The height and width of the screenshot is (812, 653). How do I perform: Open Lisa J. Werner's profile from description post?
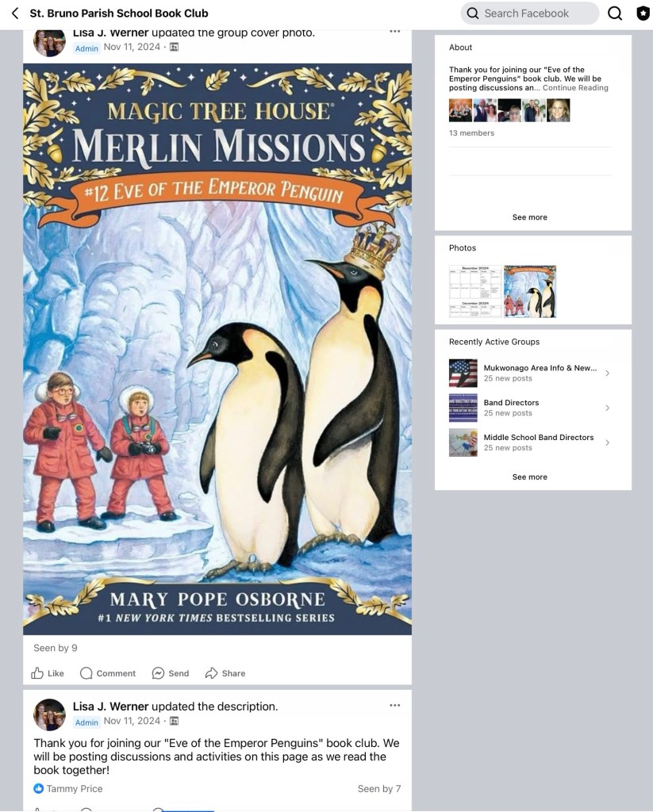tap(110, 707)
